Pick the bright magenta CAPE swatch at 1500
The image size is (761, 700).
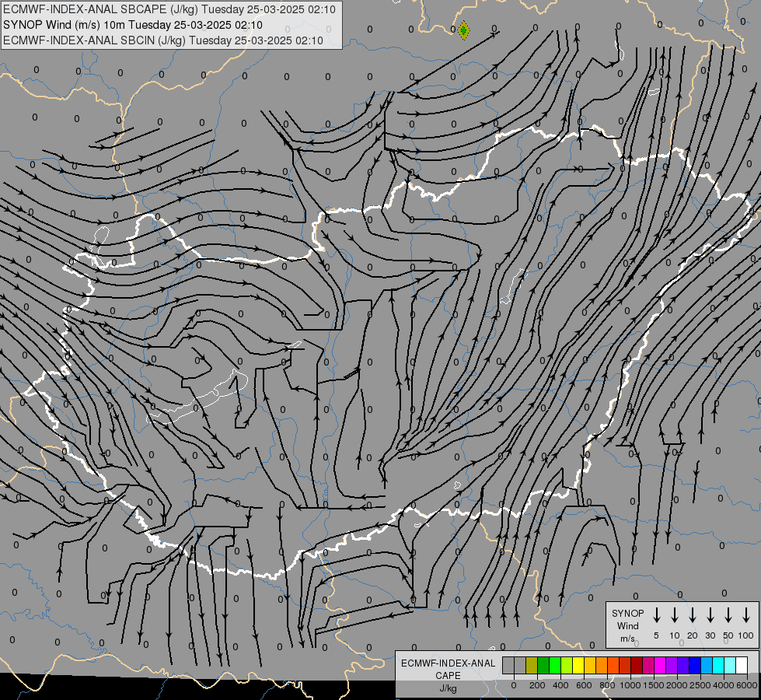[x=660, y=665]
